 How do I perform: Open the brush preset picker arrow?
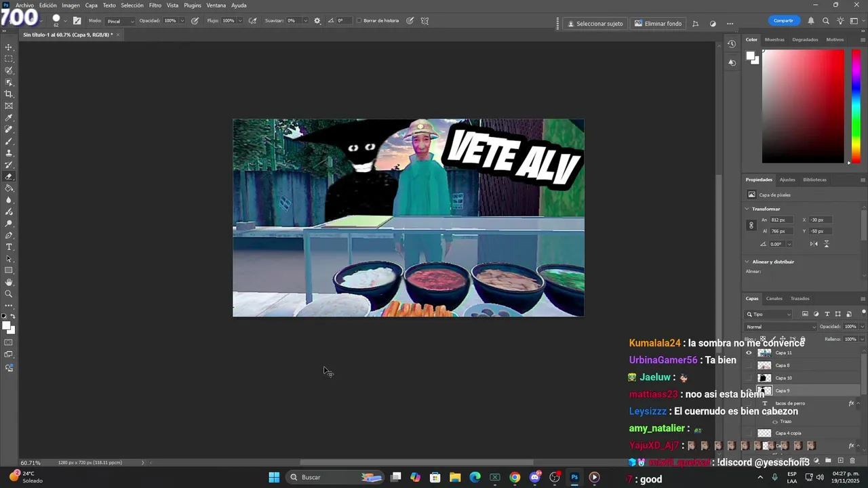tap(65, 21)
